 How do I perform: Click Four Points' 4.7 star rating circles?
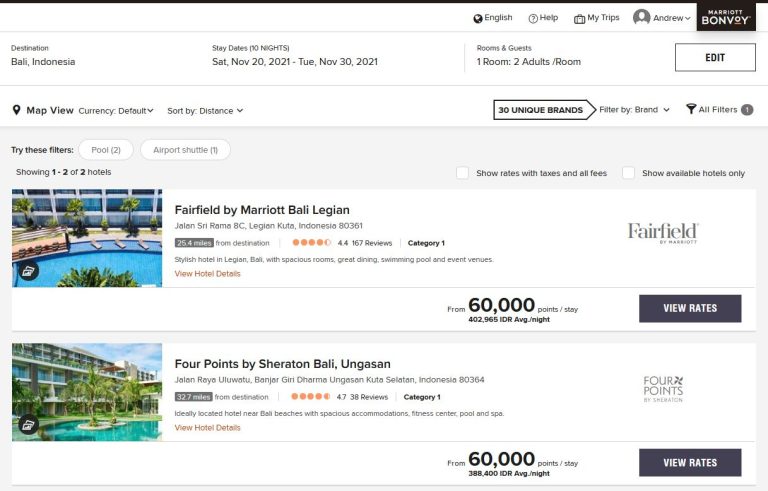311,396
